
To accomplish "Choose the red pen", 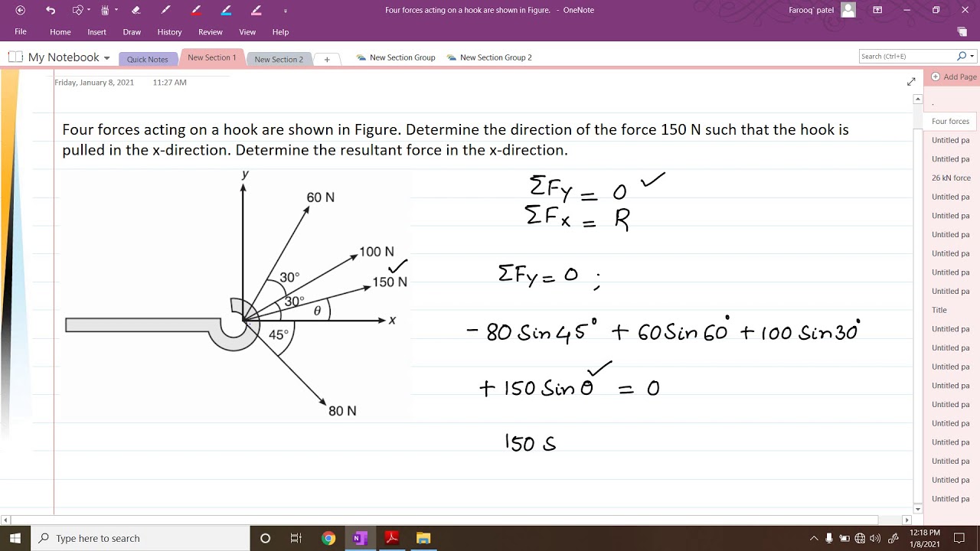I will [x=196, y=10].
